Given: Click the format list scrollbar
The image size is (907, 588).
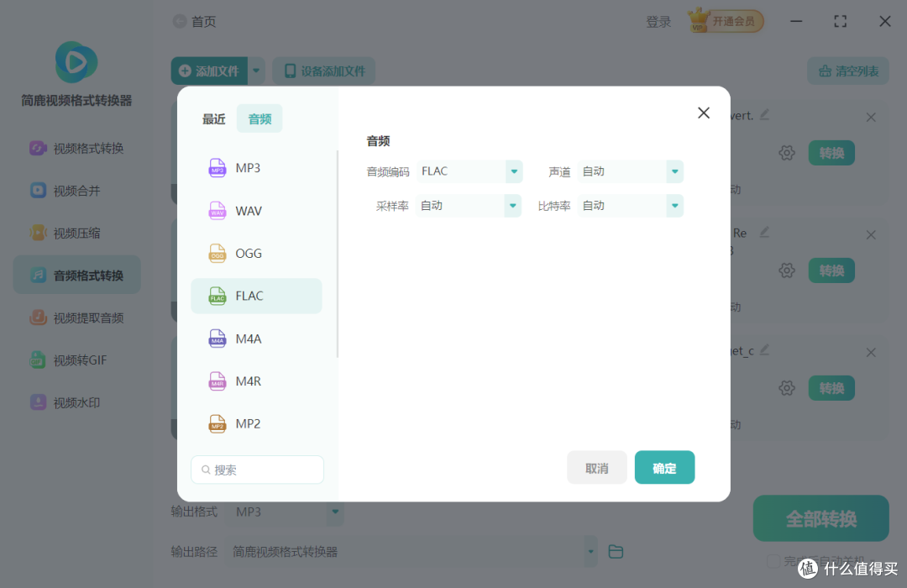Looking at the screenshot, I should point(338,255).
